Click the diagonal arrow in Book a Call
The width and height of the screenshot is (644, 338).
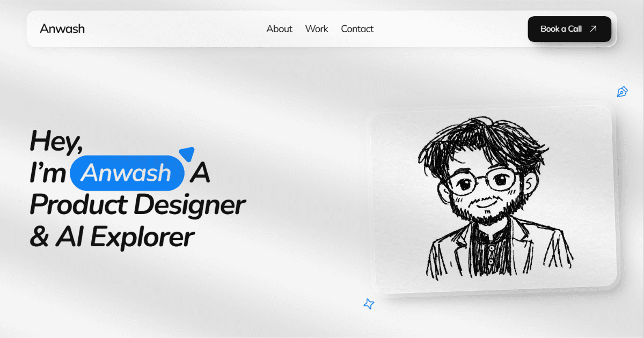tap(593, 29)
